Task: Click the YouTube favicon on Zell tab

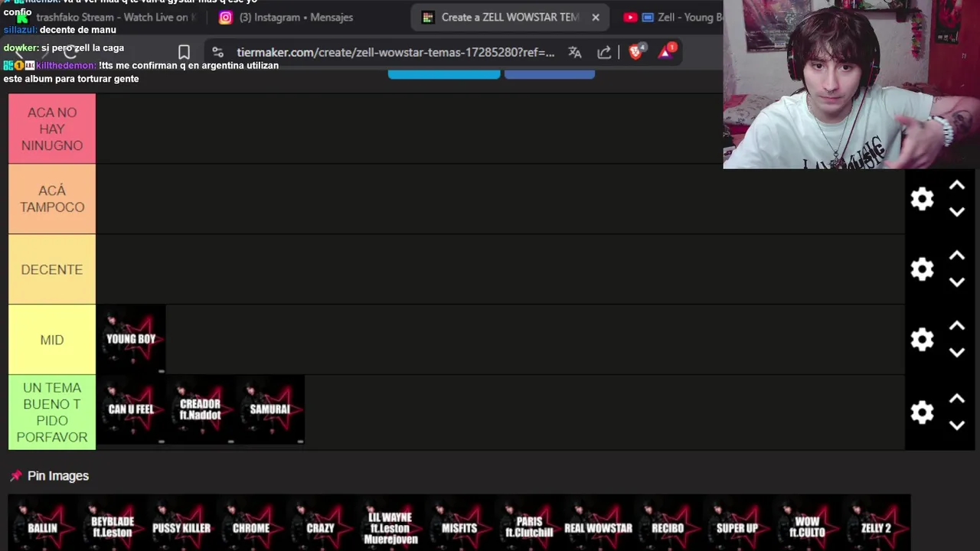Action: pos(630,17)
